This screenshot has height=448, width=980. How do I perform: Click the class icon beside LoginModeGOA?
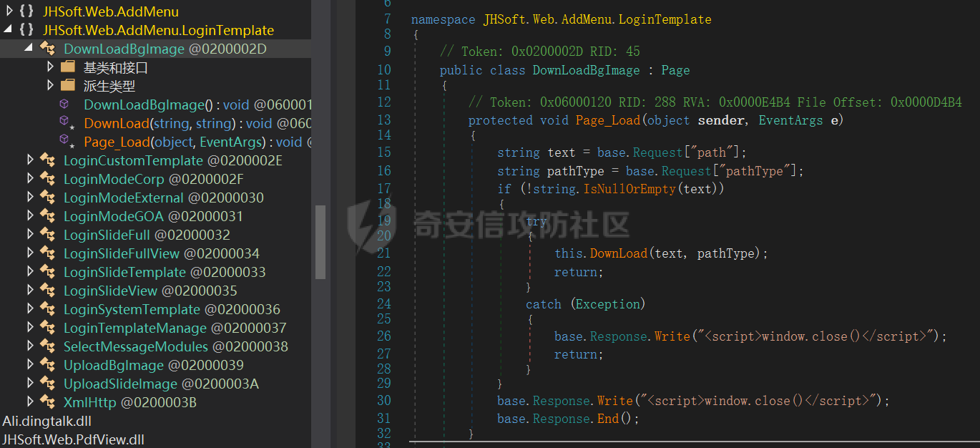pyautogui.click(x=48, y=216)
